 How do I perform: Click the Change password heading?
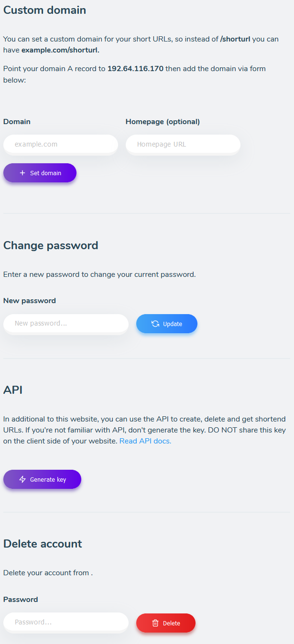tap(51, 245)
